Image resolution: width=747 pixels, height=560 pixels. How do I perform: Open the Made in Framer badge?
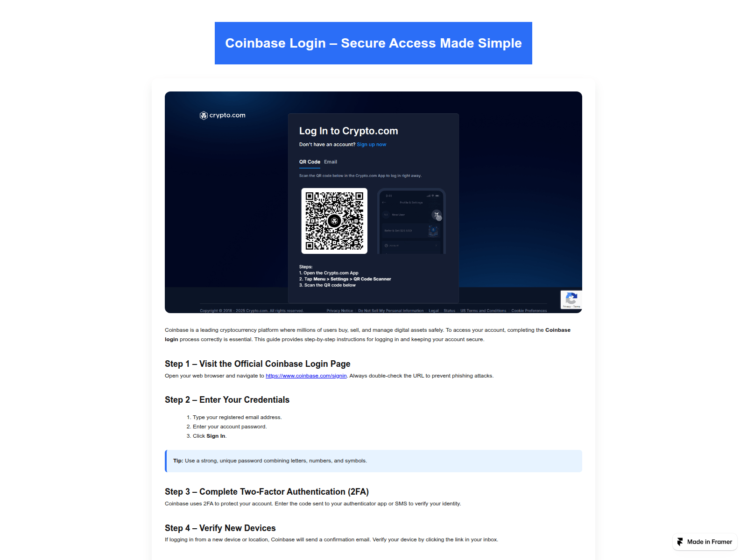(x=705, y=542)
